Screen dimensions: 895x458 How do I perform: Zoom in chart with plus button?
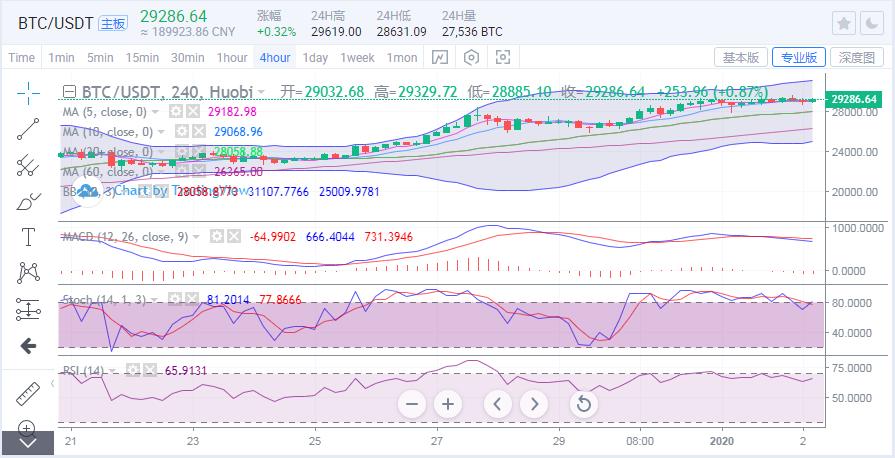(x=448, y=404)
